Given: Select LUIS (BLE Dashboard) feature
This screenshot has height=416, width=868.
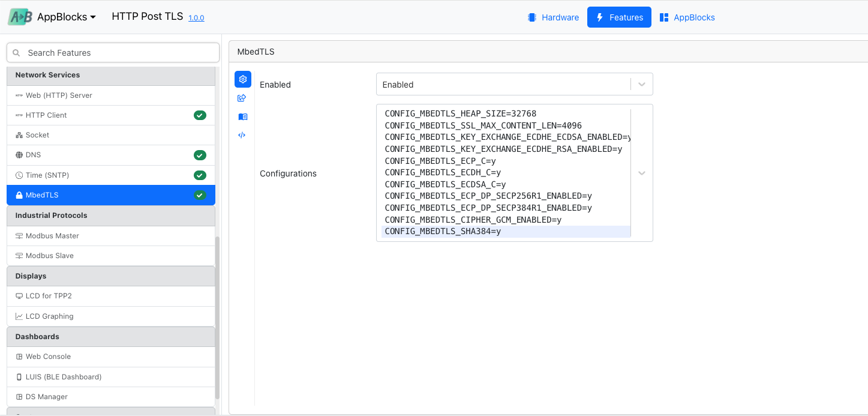Looking at the screenshot, I should pyautogui.click(x=111, y=377).
